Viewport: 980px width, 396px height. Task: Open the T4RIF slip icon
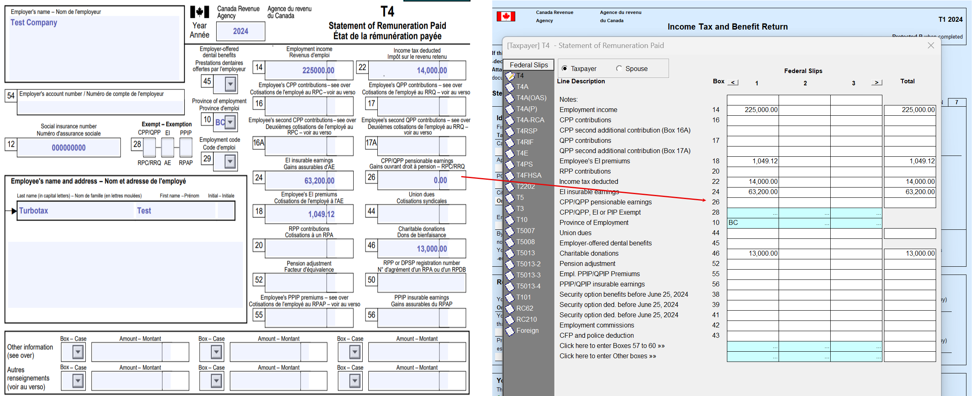click(x=510, y=142)
